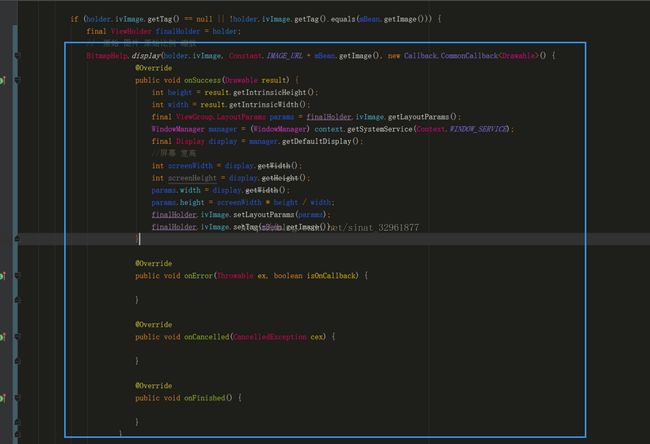The image size is (650, 444).
Task: Click the 'screenWidth' variable declaration
Action: click(x=190, y=166)
